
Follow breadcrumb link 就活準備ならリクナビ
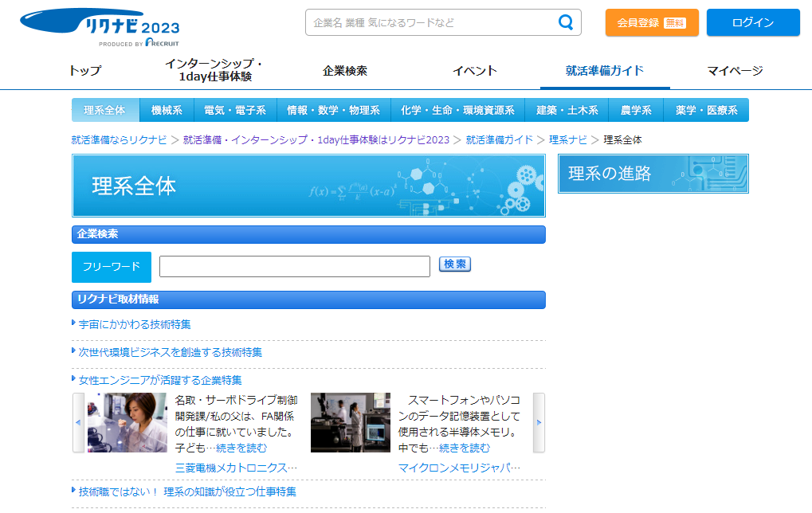click(x=119, y=139)
